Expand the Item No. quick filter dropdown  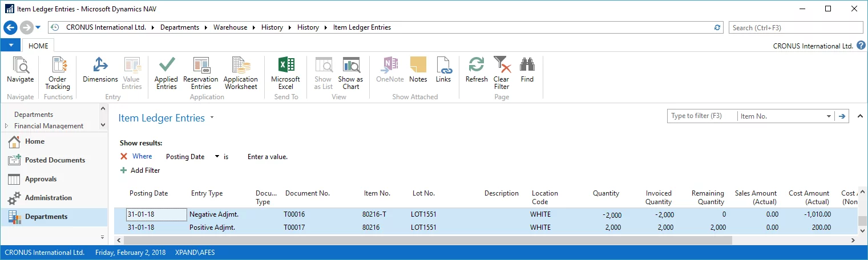[829, 116]
